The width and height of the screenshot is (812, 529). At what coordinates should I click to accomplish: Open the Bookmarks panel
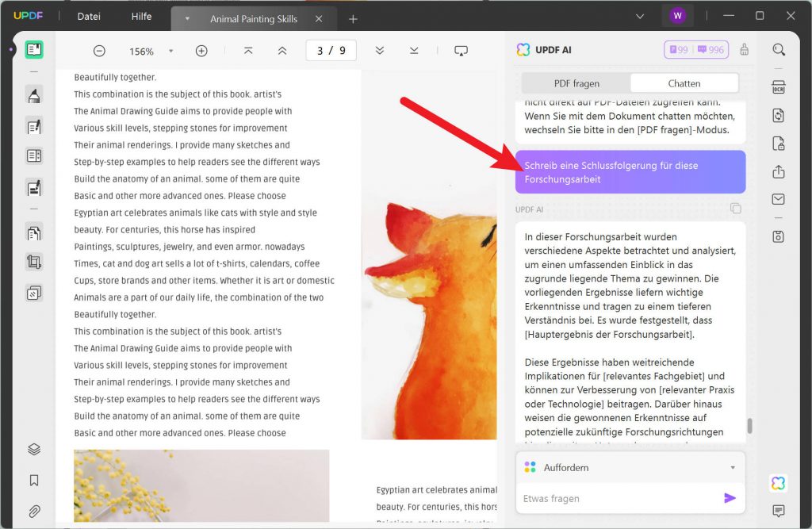click(34, 481)
